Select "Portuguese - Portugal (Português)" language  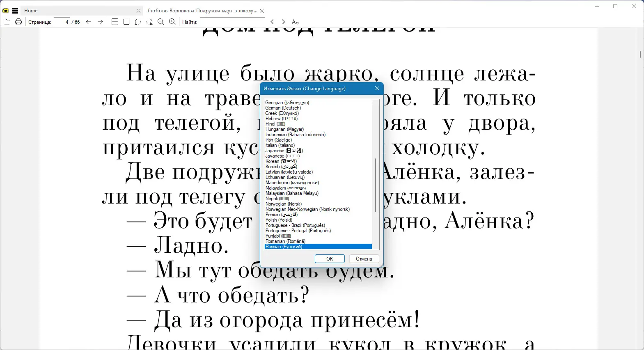click(x=318, y=231)
